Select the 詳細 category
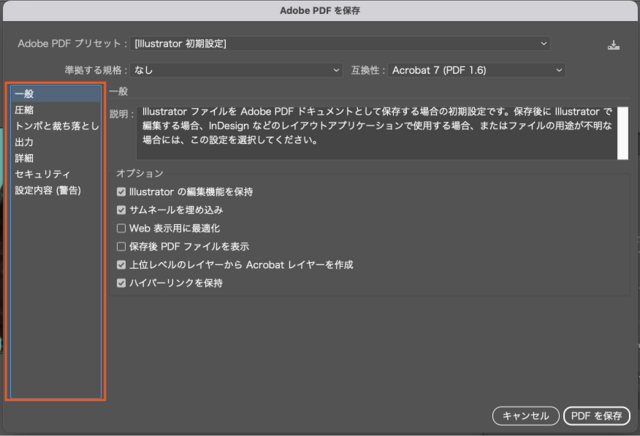The image size is (640, 436). [x=56, y=158]
